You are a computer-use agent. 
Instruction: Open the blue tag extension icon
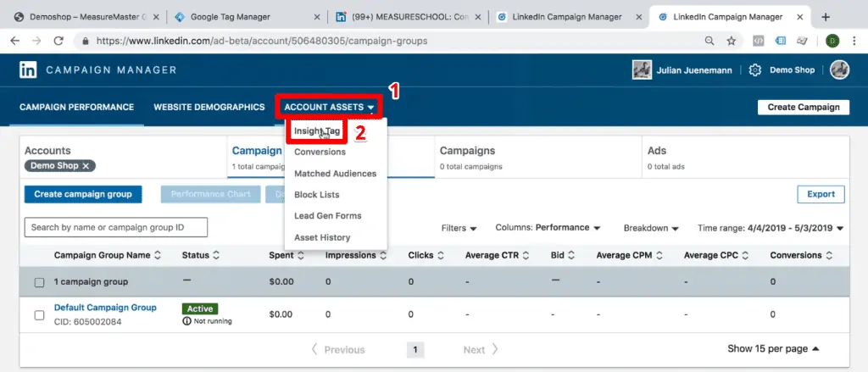pos(781,41)
